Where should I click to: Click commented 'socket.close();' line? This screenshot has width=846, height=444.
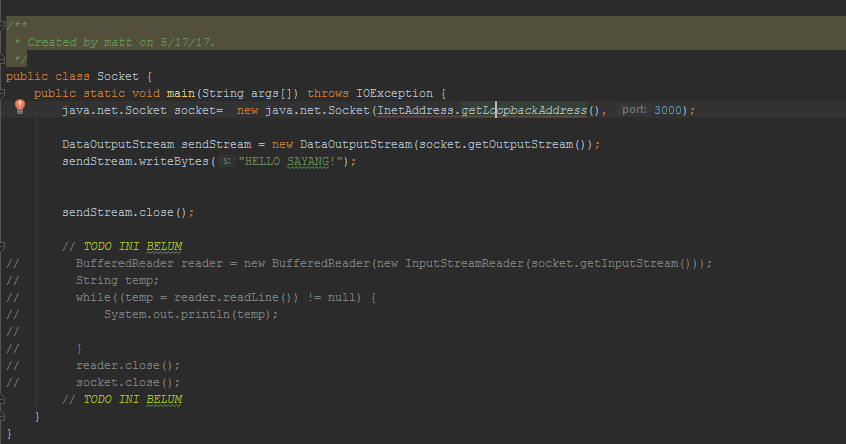[x=128, y=382]
